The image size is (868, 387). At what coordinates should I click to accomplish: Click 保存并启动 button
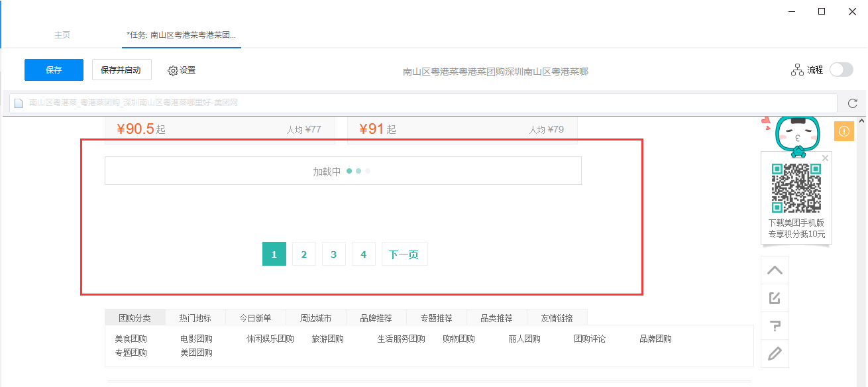[x=121, y=70]
